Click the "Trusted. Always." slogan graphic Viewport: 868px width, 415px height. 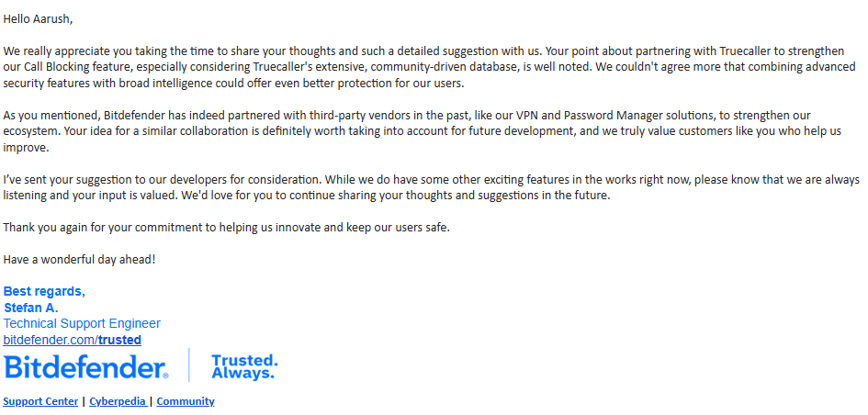tap(244, 367)
